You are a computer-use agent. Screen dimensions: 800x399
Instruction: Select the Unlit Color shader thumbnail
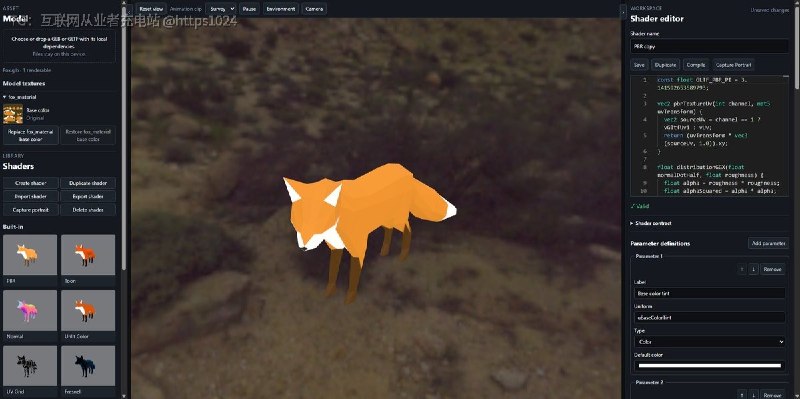click(x=88, y=310)
